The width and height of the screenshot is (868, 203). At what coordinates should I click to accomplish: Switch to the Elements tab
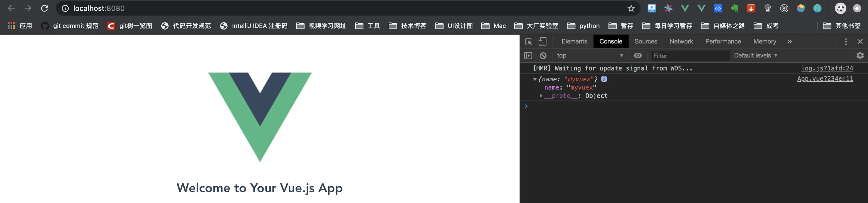pyautogui.click(x=574, y=41)
